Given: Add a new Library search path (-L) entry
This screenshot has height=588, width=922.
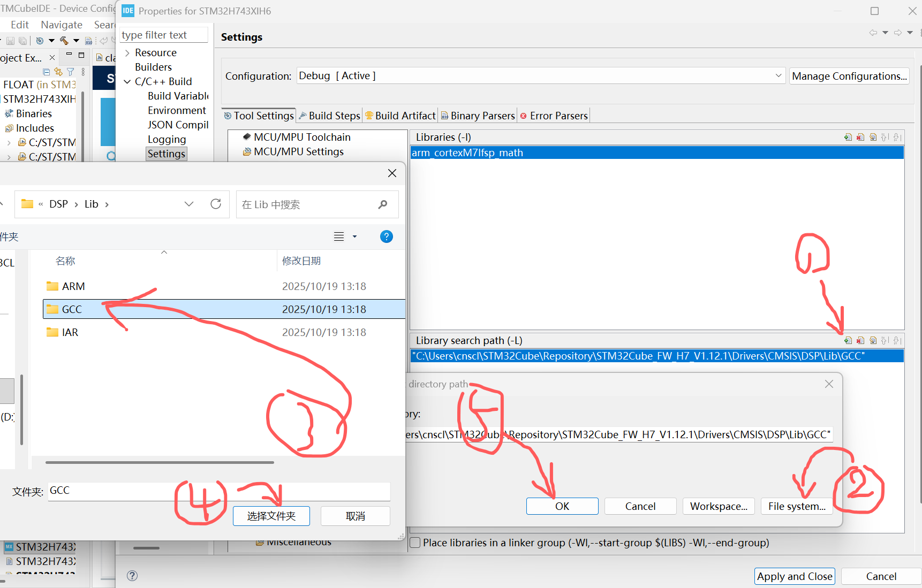Looking at the screenshot, I should click(x=848, y=340).
